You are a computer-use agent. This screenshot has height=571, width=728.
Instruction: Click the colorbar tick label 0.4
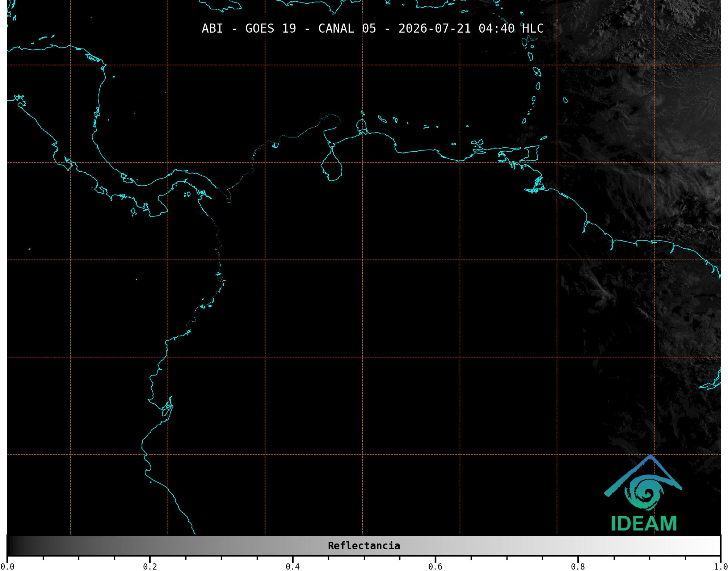[x=293, y=567]
